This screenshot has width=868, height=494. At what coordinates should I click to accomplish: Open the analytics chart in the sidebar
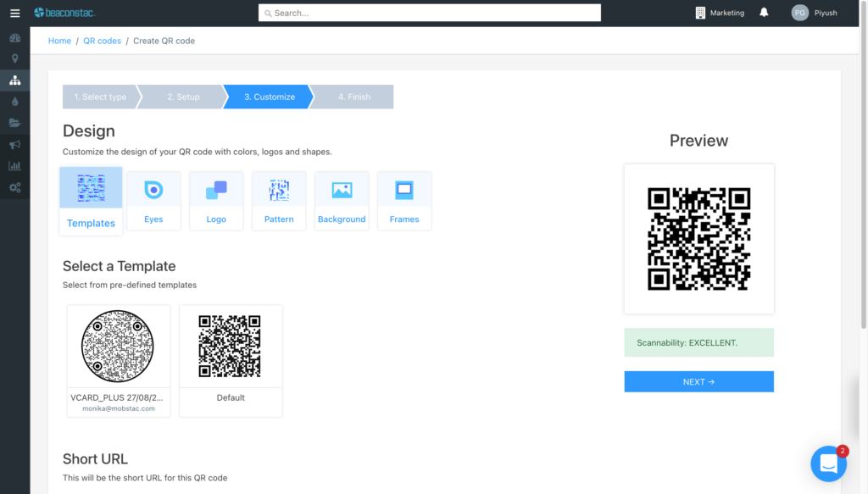click(x=14, y=165)
